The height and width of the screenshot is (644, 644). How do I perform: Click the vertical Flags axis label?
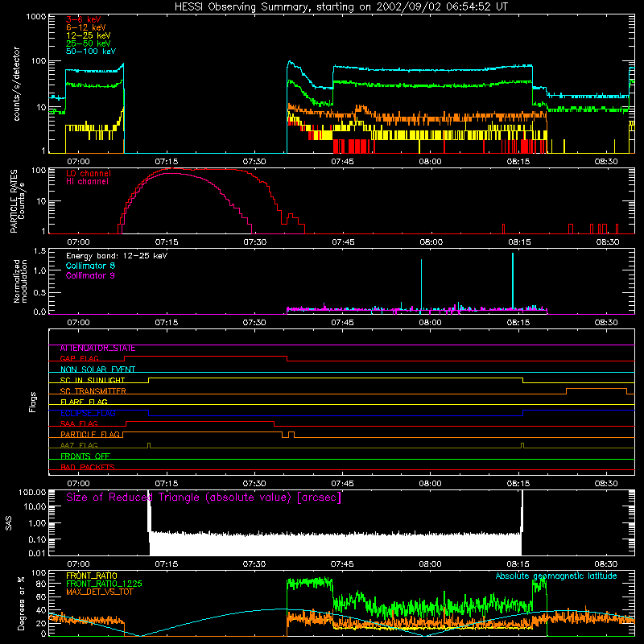click(x=33, y=402)
